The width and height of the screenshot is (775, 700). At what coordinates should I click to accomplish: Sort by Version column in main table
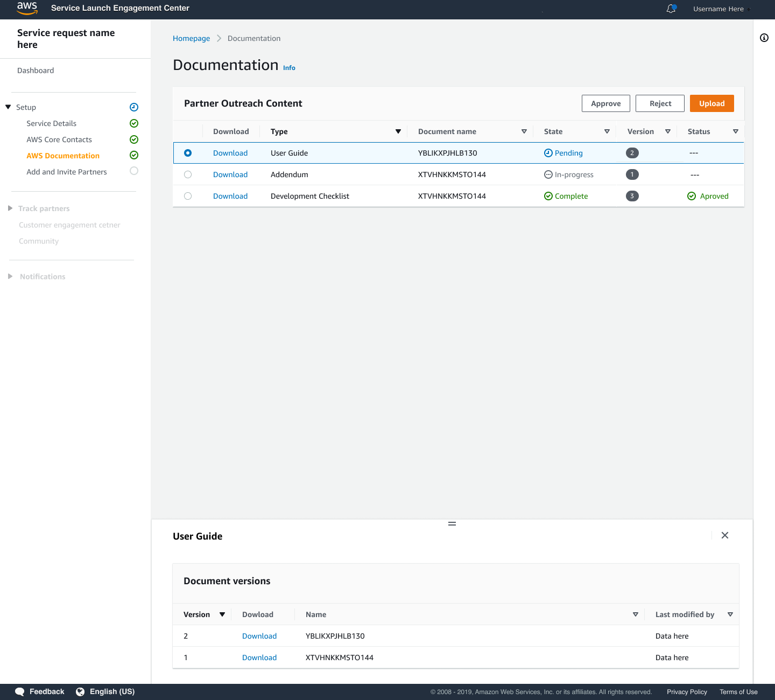coord(668,131)
